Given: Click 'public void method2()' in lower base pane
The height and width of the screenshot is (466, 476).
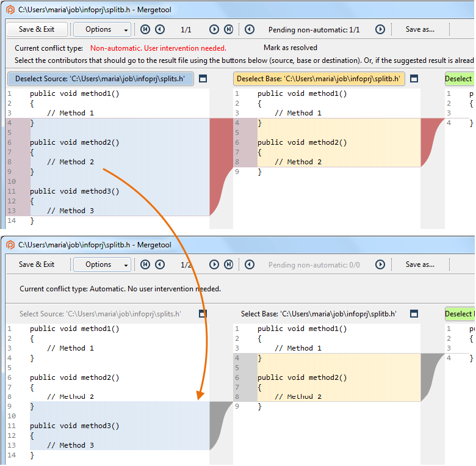Looking at the screenshot, I should [302, 377].
